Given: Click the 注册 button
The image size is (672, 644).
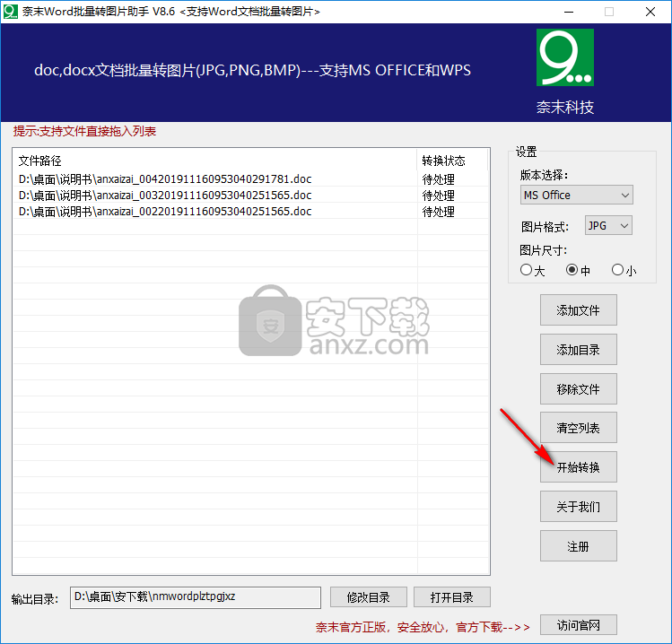Looking at the screenshot, I should pyautogui.click(x=578, y=546).
